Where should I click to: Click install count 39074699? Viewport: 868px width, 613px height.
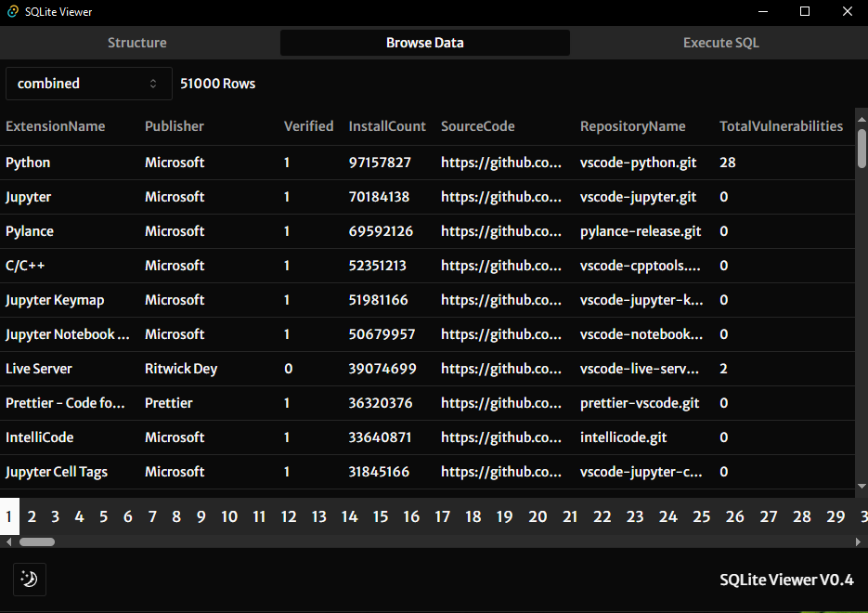pos(382,369)
